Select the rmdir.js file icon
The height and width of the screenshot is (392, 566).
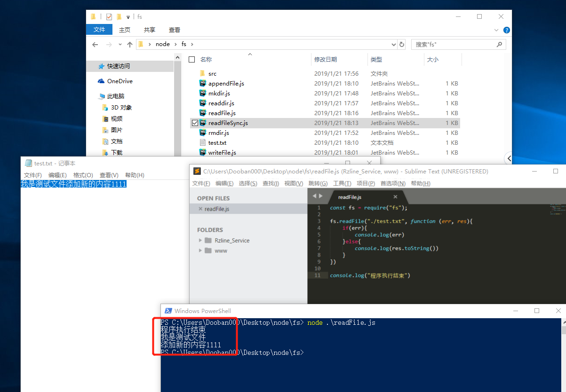point(203,133)
